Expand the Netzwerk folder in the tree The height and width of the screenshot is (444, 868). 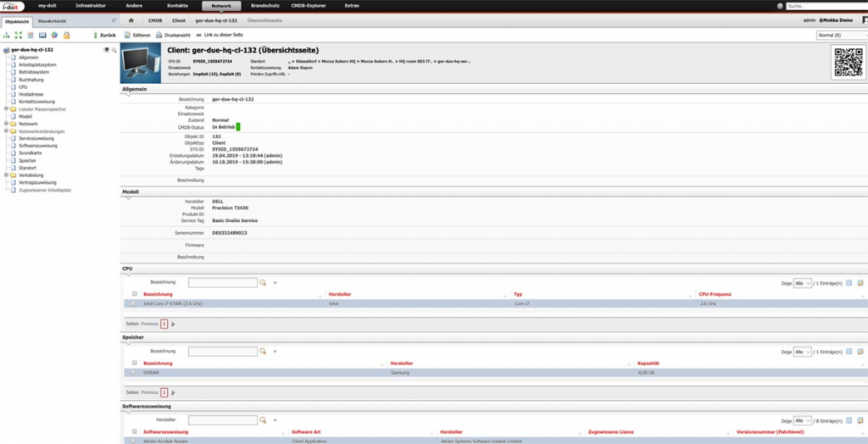[6, 124]
